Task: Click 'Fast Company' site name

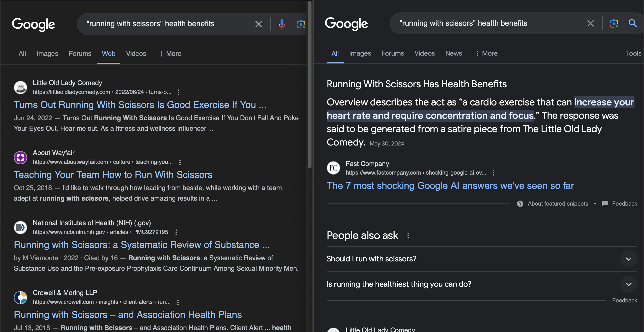Action: coord(367,164)
